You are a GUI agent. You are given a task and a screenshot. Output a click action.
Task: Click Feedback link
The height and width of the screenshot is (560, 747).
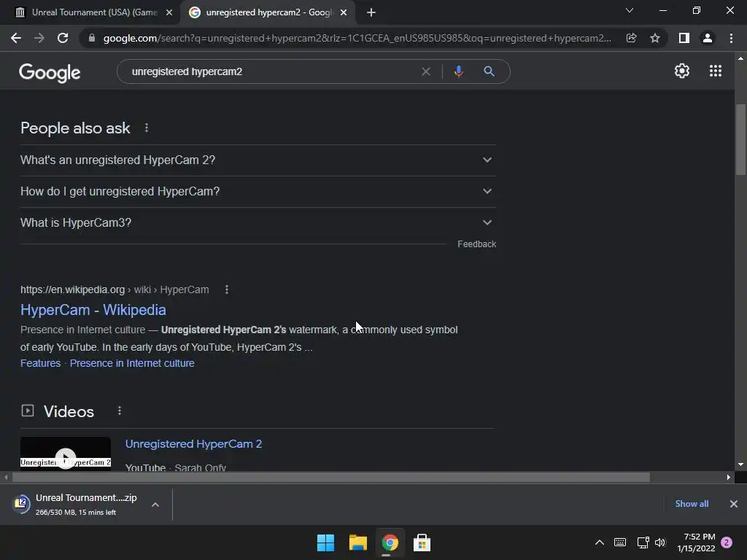click(x=476, y=244)
